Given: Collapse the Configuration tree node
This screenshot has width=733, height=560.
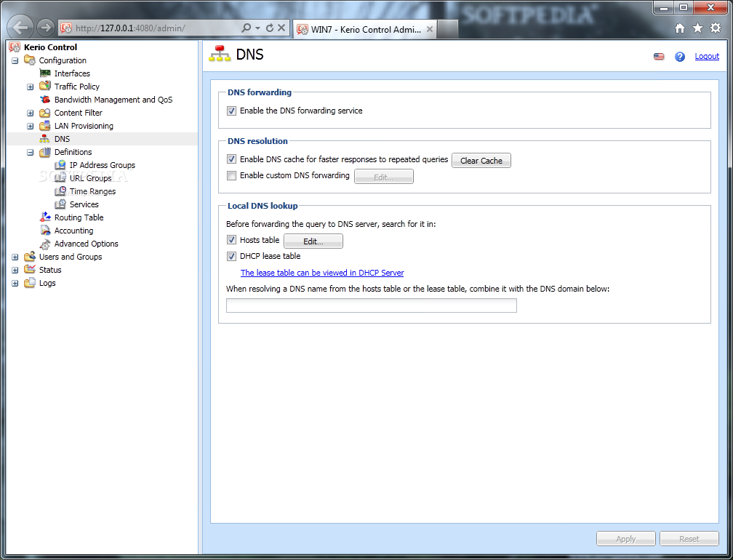Looking at the screenshot, I should tap(15, 61).
